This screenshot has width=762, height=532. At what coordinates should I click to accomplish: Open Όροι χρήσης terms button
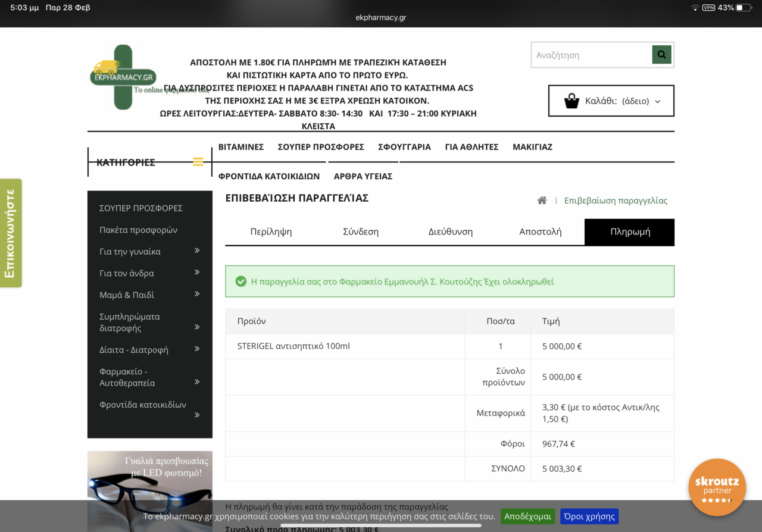[589, 517]
